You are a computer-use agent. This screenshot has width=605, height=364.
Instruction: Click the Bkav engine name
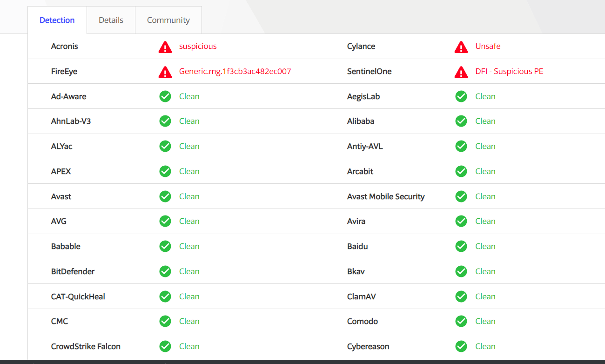coord(356,271)
